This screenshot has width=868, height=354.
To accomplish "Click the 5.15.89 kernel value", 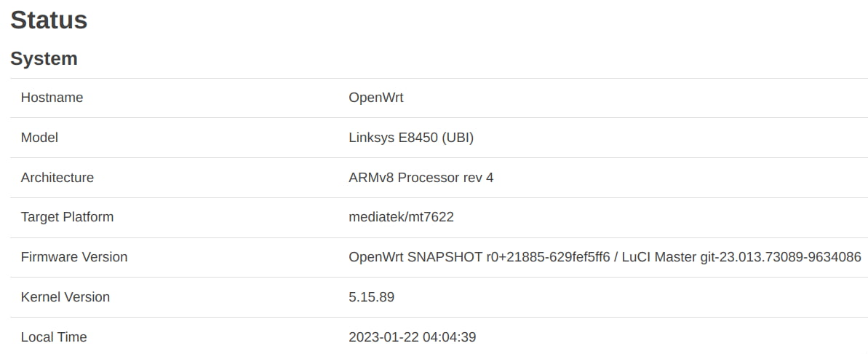I will point(372,297).
